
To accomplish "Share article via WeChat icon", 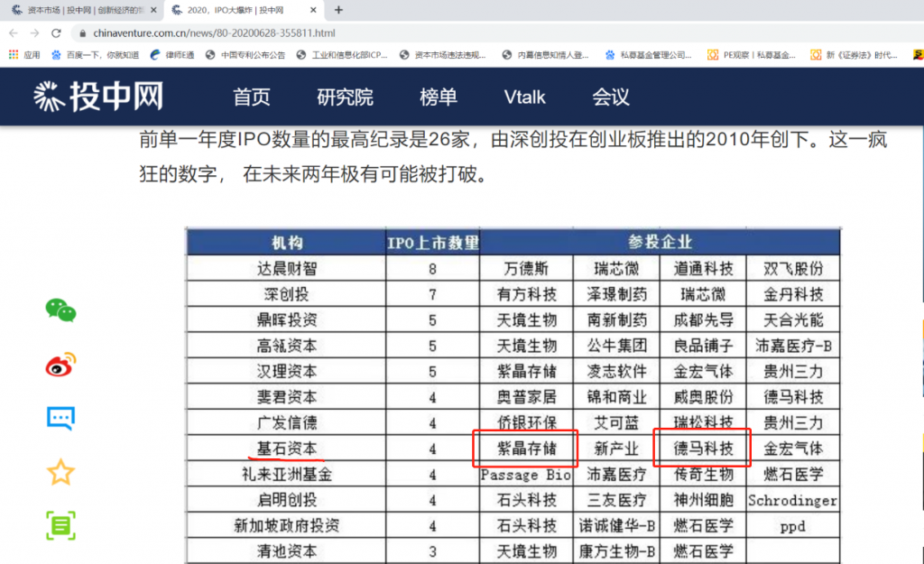I will 60,310.
